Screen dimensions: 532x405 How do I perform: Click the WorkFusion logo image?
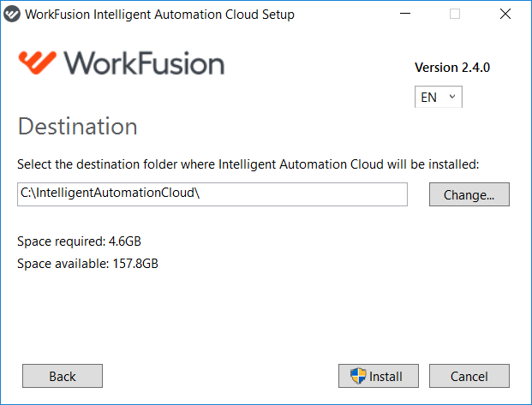pyautogui.click(x=122, y=63)
